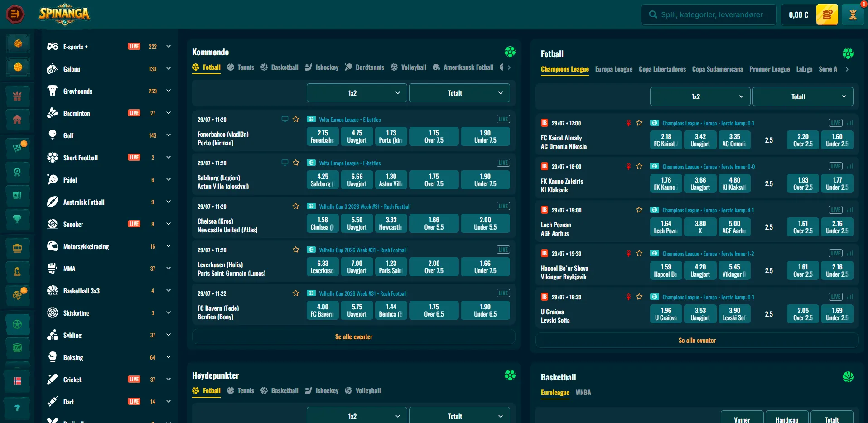
Task: Open the coins deposit icon
Action: [827, 15]
